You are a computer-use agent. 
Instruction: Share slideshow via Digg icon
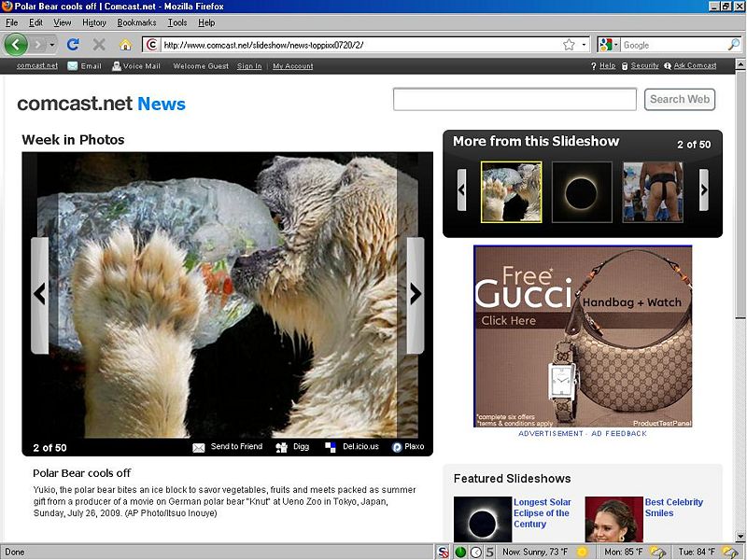pyautogui.click(x=281, y=447)
